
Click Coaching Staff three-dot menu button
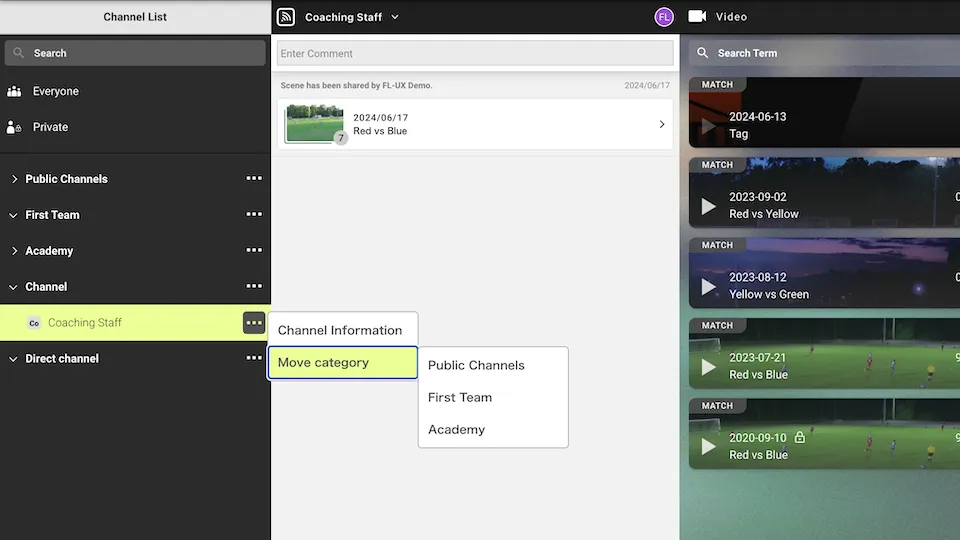tap(254, 323)
